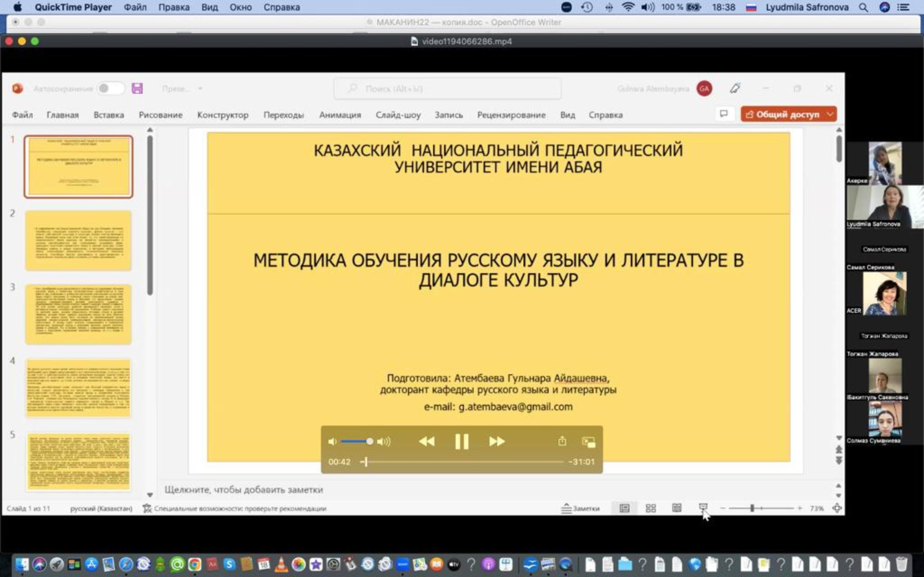Pause the QuickTime video playback
Viewport: 924px width, 577px height.
(461, 441)
